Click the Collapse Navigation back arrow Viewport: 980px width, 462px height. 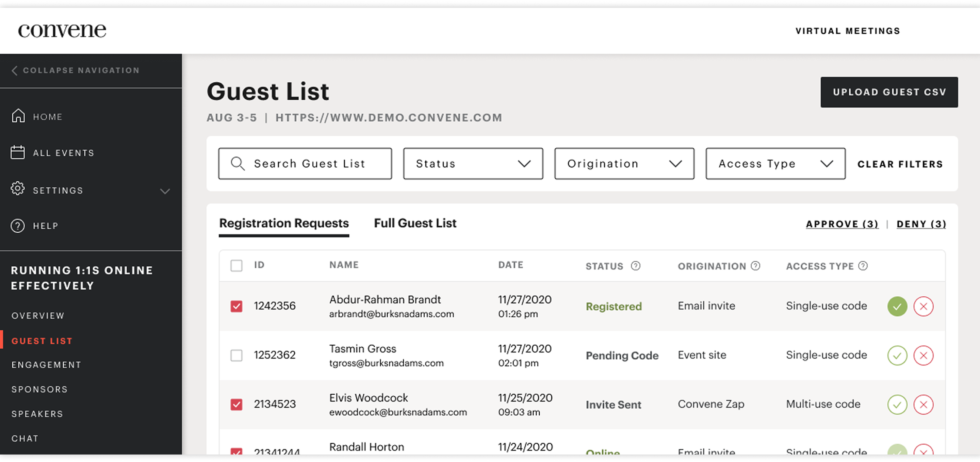tap(14, 70)
